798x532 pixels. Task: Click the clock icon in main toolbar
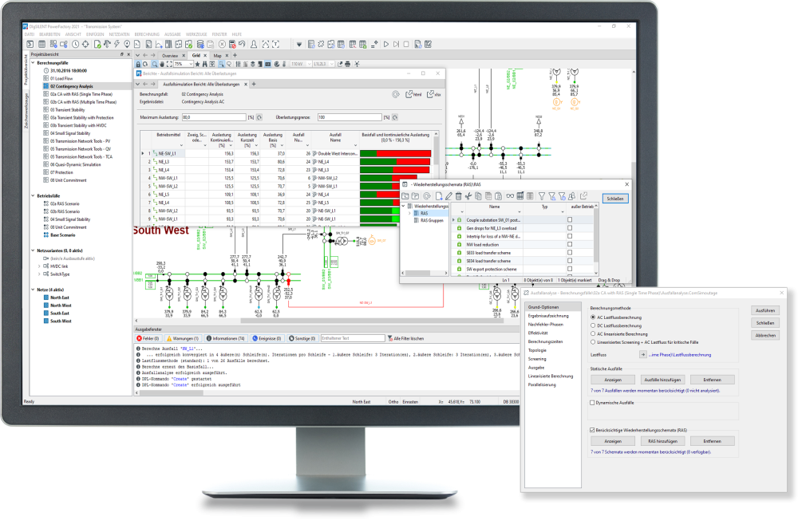(75, 44)
